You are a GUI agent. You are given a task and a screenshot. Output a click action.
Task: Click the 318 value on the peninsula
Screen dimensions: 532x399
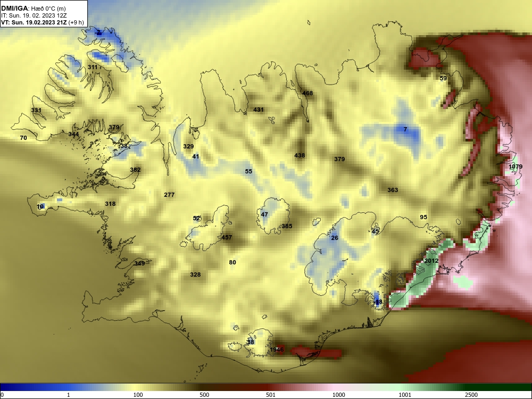(x=110, y=204)
